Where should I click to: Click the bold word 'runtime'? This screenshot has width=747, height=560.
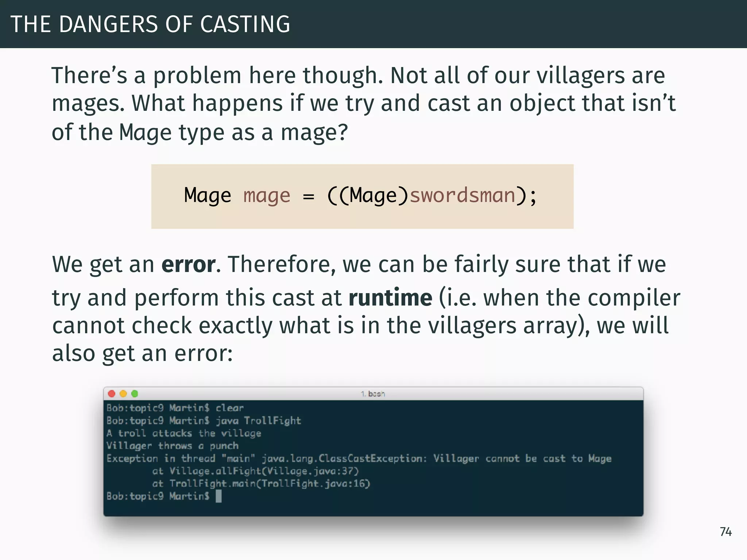coord(391,297)
